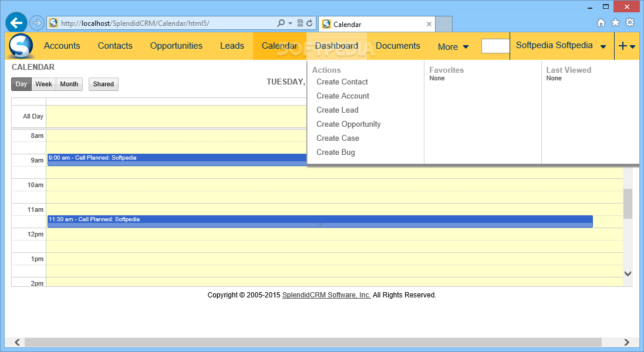Select Create Bug action

tap(336, 152)
